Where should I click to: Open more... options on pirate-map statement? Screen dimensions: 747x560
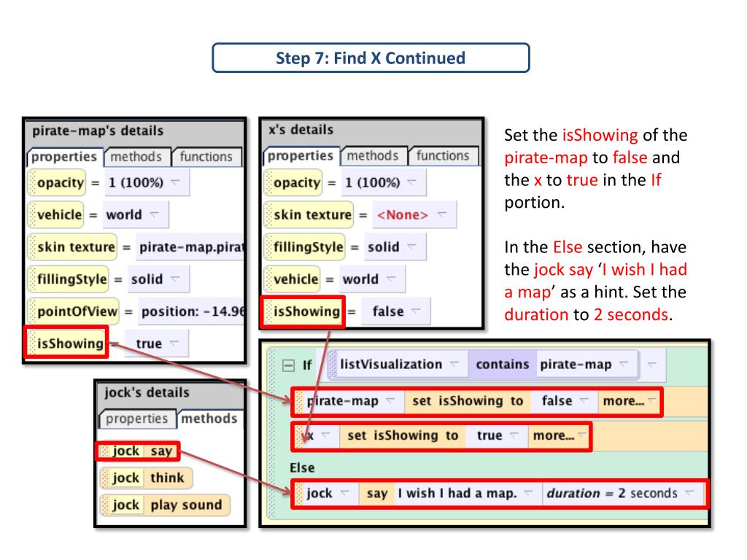click(x=630, y=401)
